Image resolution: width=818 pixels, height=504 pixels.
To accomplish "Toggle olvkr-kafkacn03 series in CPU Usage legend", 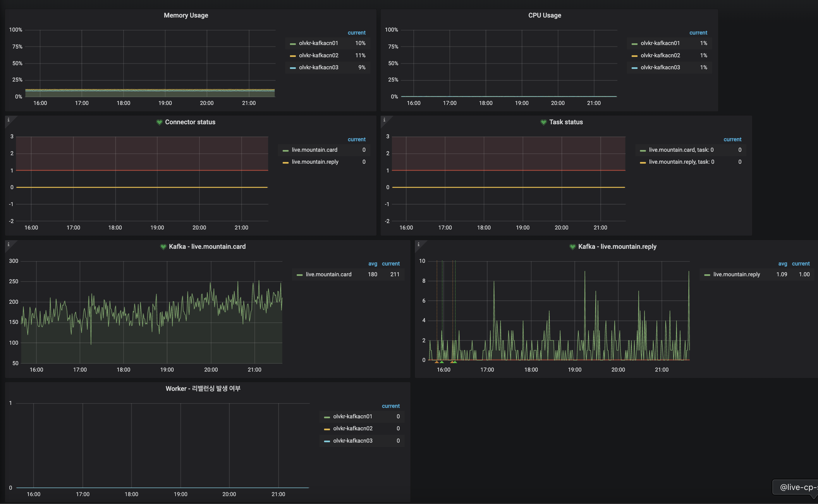I will [x=660, y=68].
